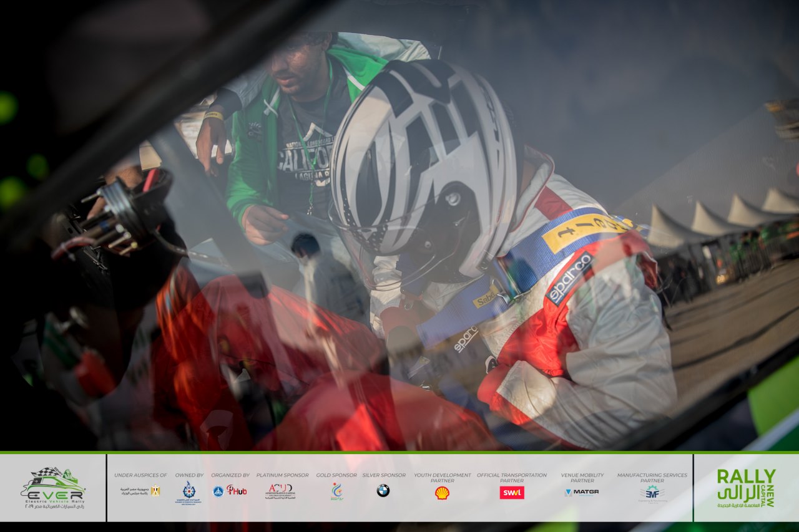Click the BMW roundel logo

(x=383, y=491)
